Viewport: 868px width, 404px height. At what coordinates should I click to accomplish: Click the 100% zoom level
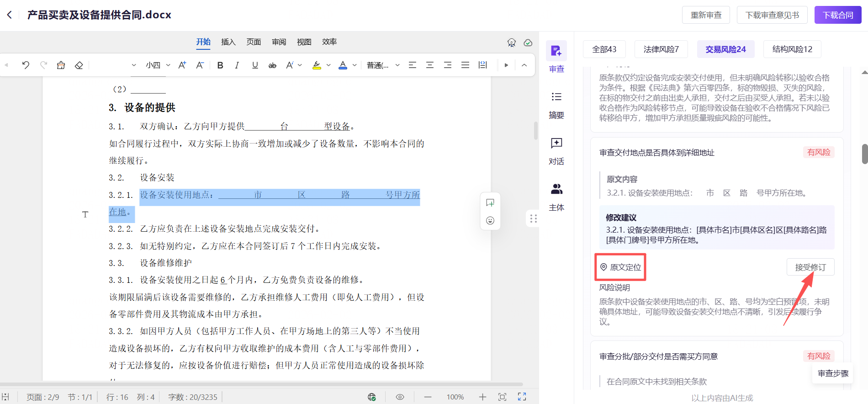pyautogui.click(x=455, y=397)
